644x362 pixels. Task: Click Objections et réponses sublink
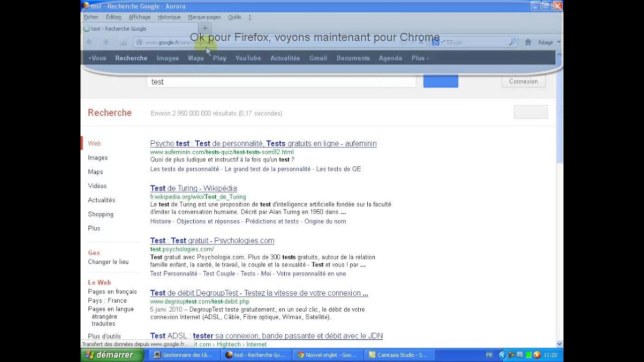pos(208,221)
